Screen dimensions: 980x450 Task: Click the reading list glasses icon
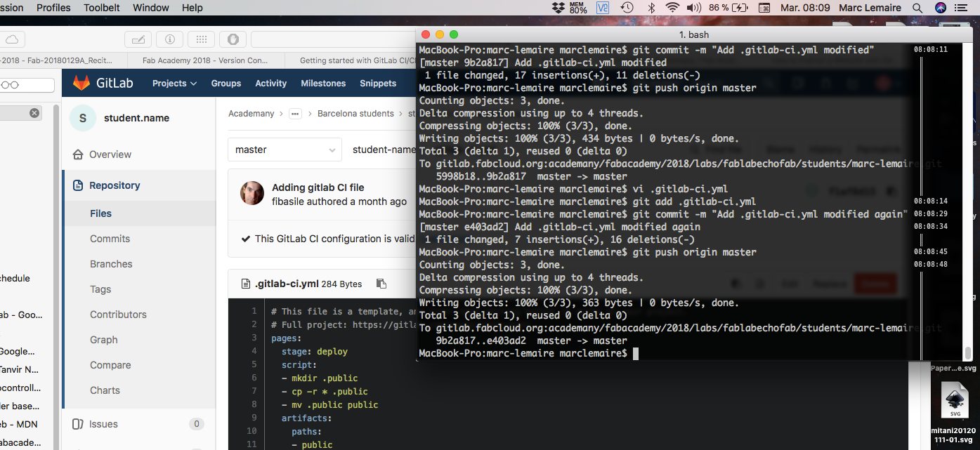[11, 85]
